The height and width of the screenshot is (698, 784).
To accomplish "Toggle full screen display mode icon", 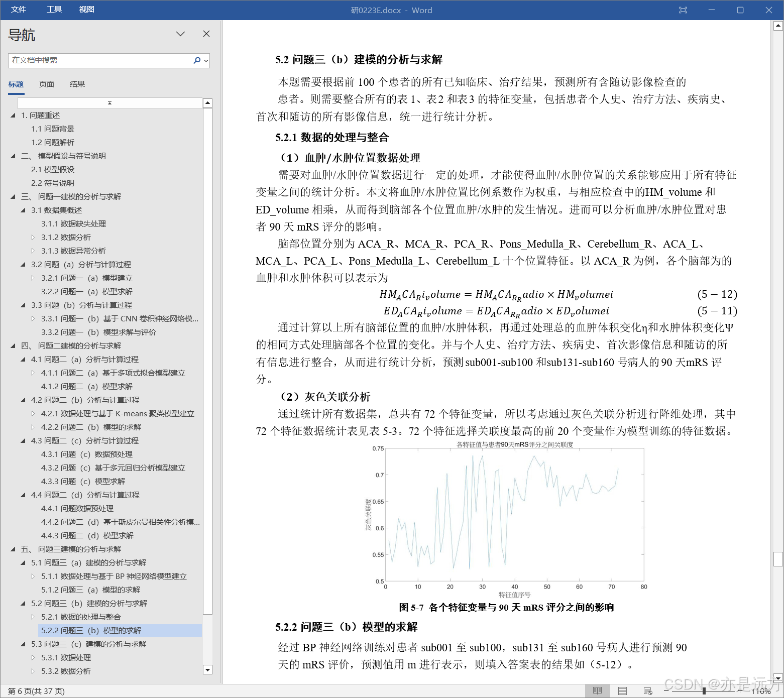I will click(683, 10).
